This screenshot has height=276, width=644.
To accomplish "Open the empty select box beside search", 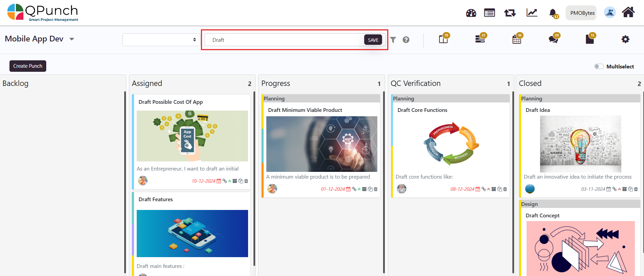I will pos(161,40).
